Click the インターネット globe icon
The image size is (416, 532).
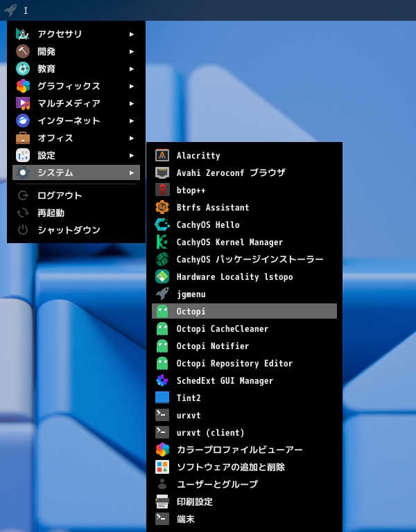[x=23, y=121]
